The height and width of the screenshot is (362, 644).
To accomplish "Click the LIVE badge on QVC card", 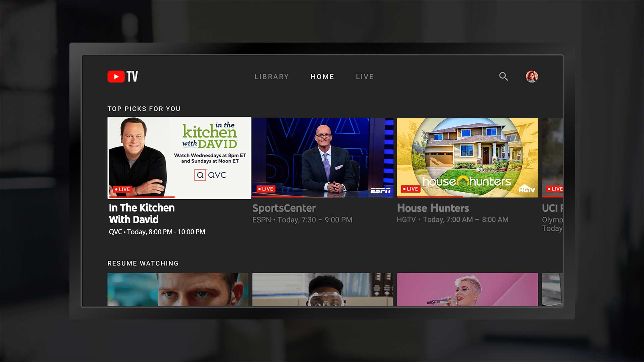I will pyautogui.click(x=122, y=189).
